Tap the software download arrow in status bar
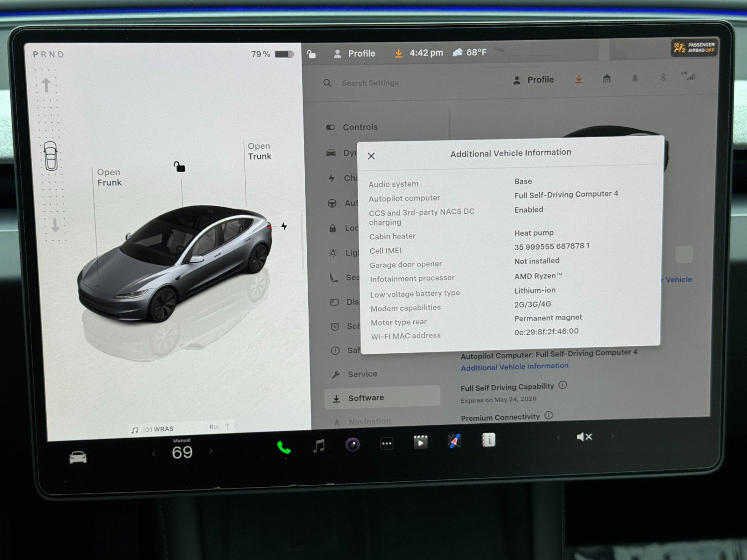This screenshot has width=747, height=560. [398, 53]
